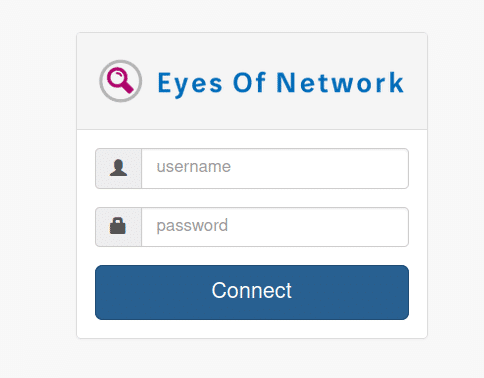Click the person icon beside username
This screenshot has width=484, height=378.
118,168
